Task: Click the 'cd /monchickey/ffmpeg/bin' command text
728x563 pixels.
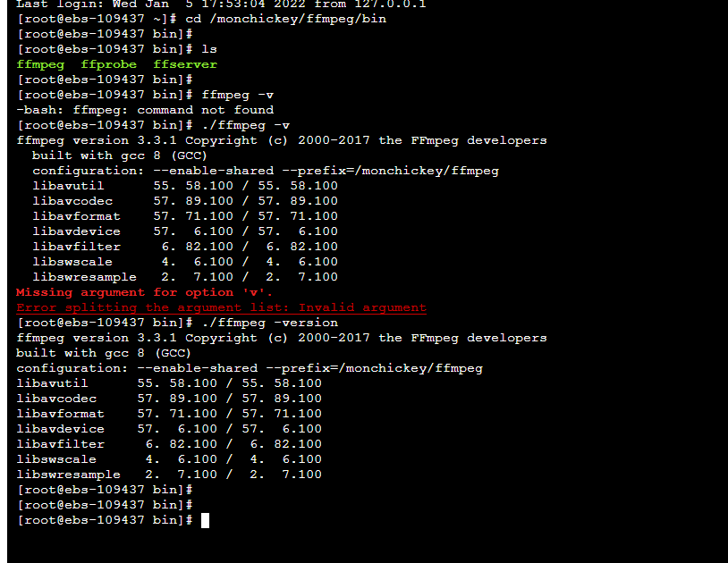Action: click(x=286, y=19)
